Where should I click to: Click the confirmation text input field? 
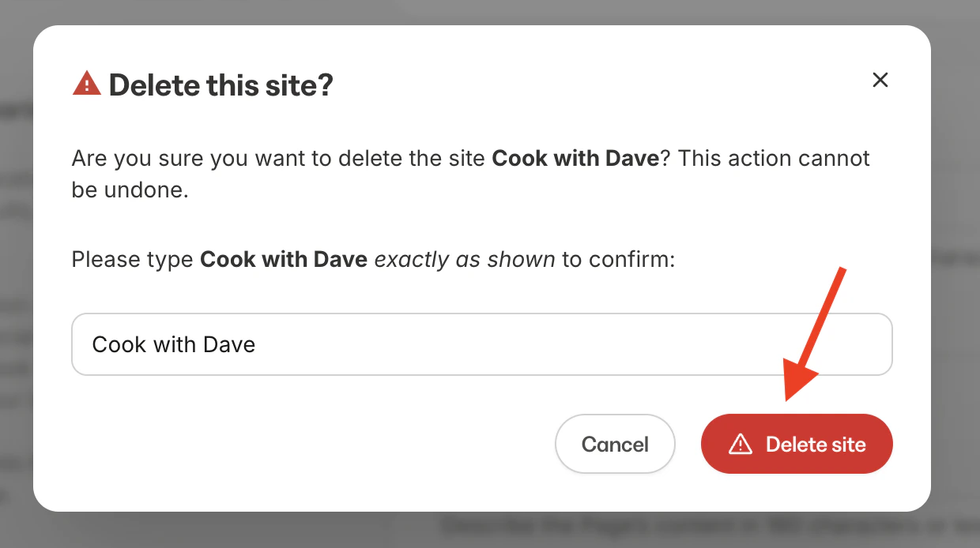pyautogui.click(x=482, y=343)
